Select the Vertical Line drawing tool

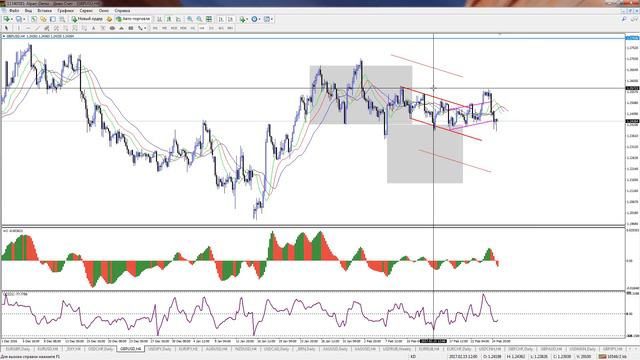(x=18, y=28)
